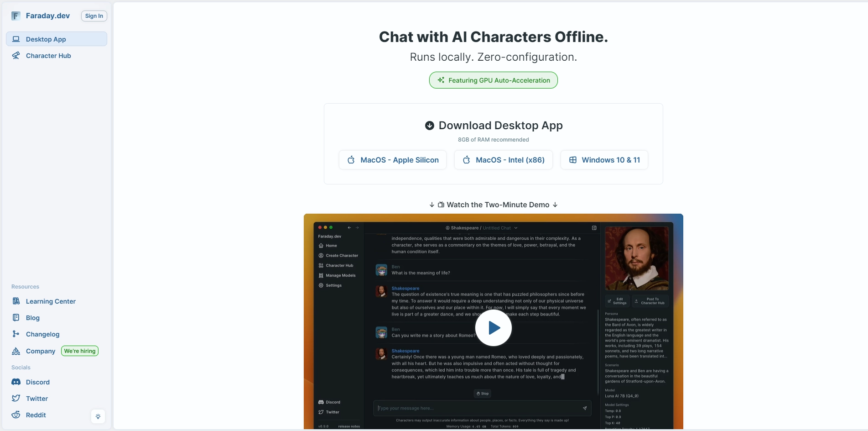This screenshot has width=868, height=431.
Task: Click the Faraday.dev logo icon
Action: 16,16
